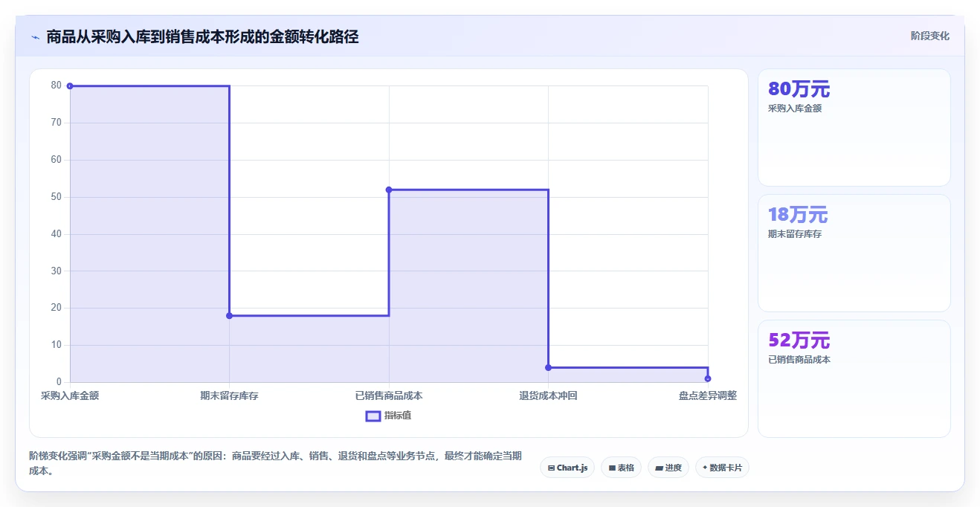Click the y-axis value 10
The width and height of the screenshot is (980, 507).
pyautogui.click(x=57, y=345)
